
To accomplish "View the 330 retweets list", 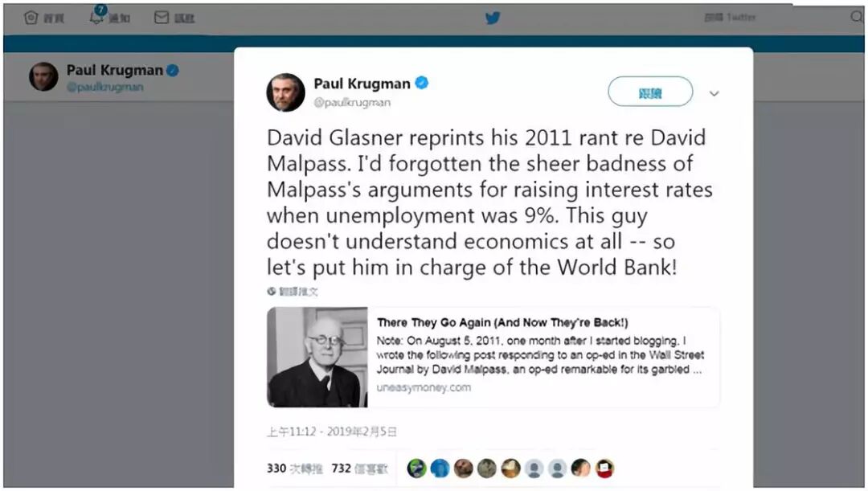I will [294, 468].
